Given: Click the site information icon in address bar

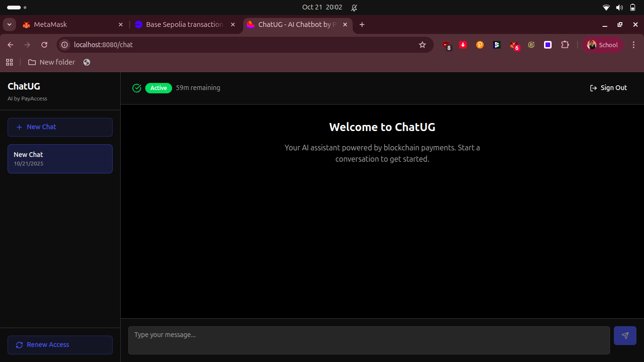Looking at the screenshot, I should pos(65,45).
